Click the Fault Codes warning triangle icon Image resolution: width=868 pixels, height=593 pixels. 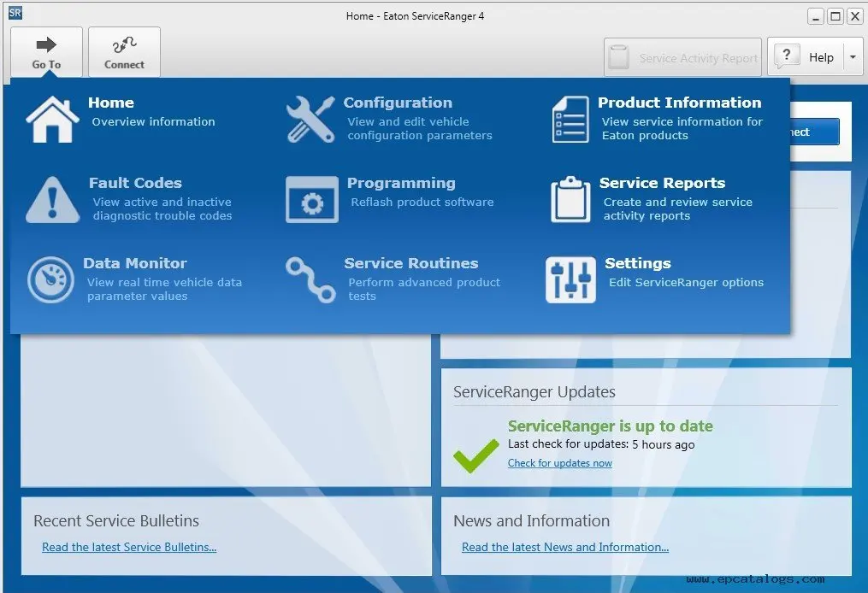coord(50,198)
